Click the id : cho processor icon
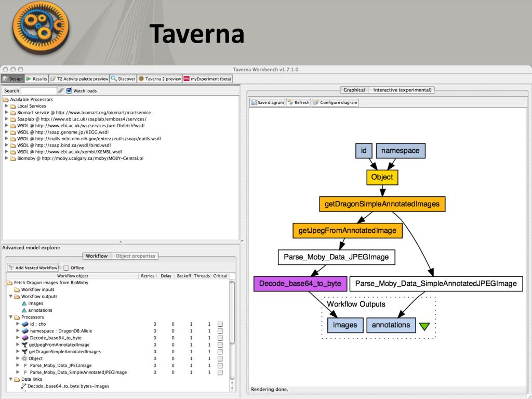Screen dimensions: 532x399 (x=25, y=324)
